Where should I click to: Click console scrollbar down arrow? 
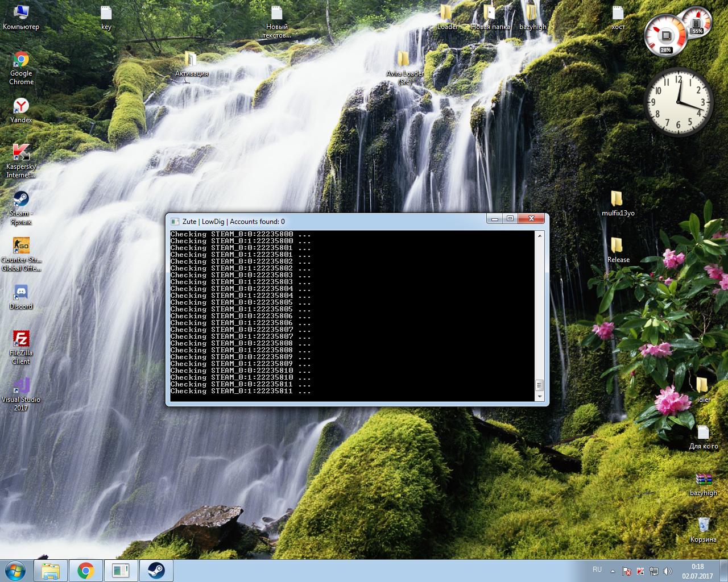(539, 397)
